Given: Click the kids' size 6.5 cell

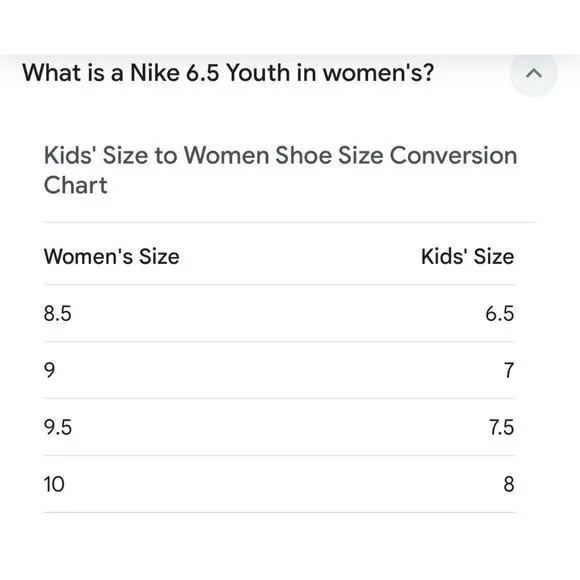Looking at the screenshot, I should coord(500,313).
